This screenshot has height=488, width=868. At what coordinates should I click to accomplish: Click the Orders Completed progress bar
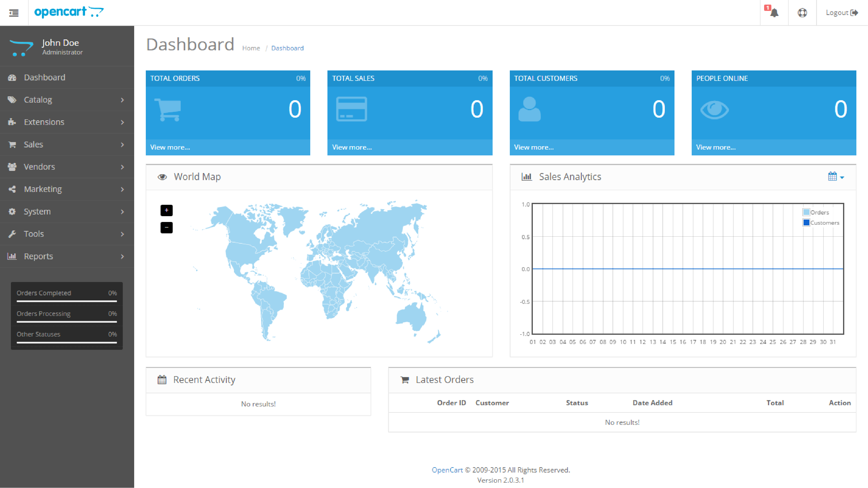pos(66,301)
